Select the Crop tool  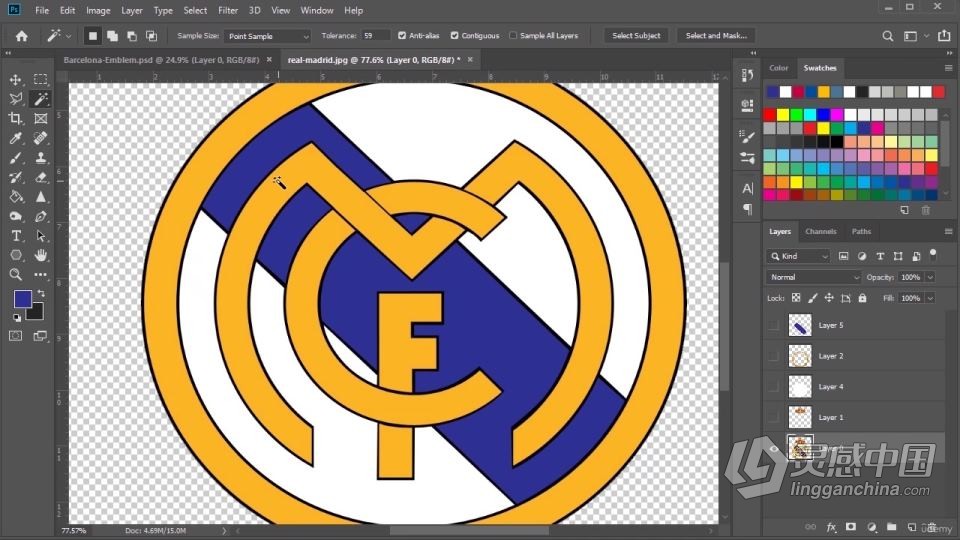15,118
